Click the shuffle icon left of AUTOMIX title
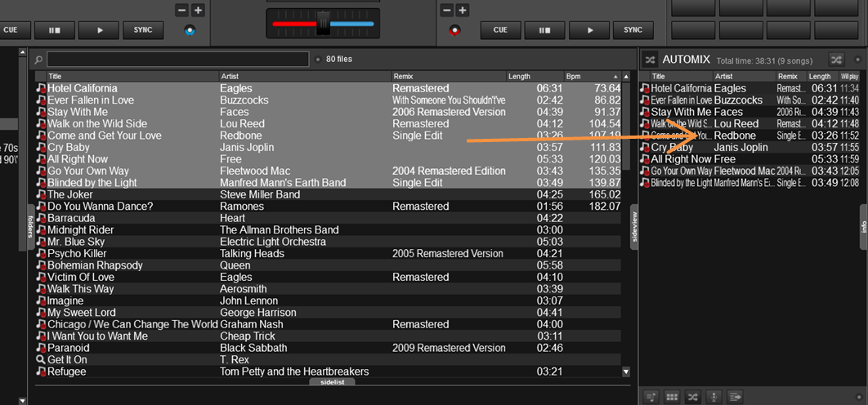The height and width of the screenshot is (405, 868). pos(650,60)
